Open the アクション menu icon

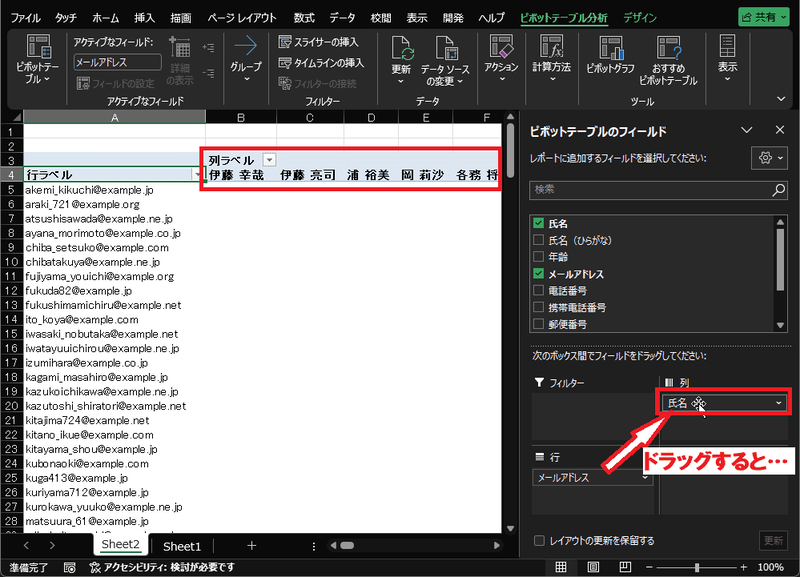(501, 46)
